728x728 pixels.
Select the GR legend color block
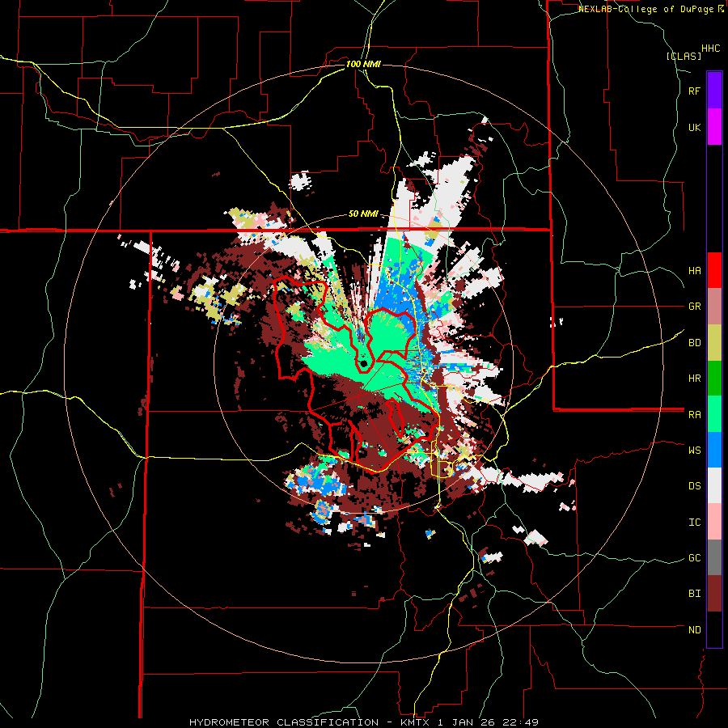(714, 307)
